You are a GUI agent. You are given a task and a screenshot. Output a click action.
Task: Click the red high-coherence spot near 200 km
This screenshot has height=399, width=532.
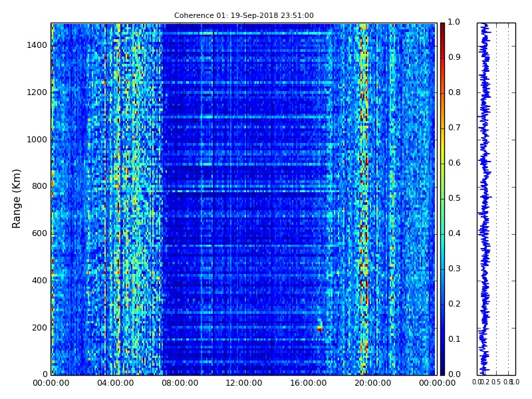tap(320, 329)
